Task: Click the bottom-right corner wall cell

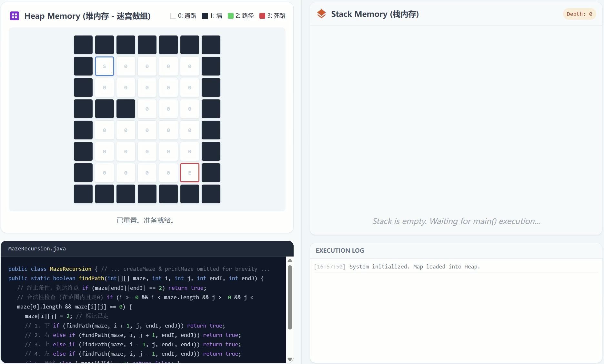Action: (211, 194)
